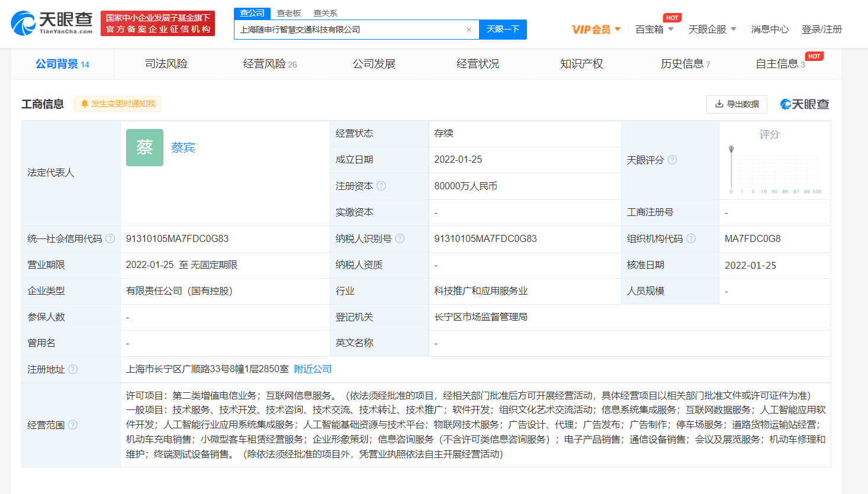Switch to the 司法风险 tab
This screenshot has width=868, height=494.
pos(166,64)
